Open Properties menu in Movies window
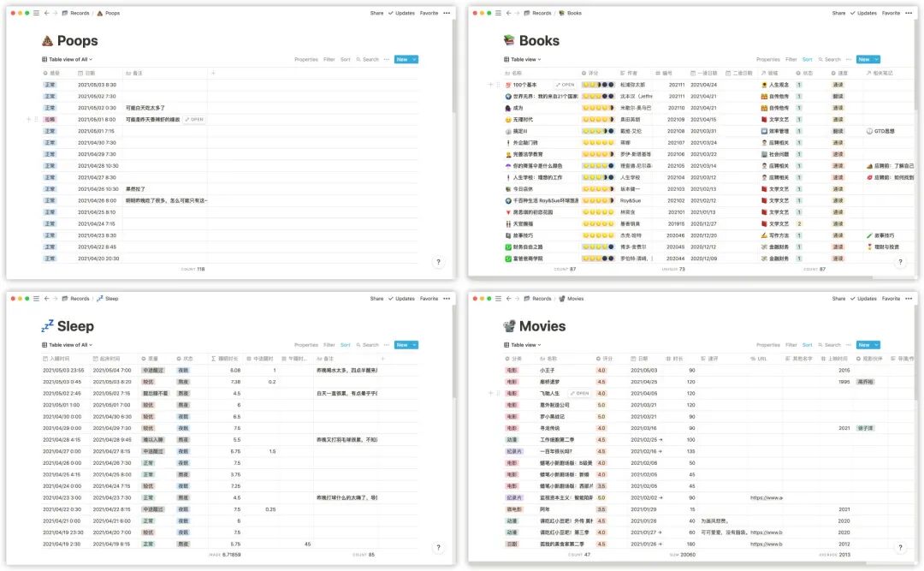The width and height of the screenshot is (924, 571). (767, 345)
